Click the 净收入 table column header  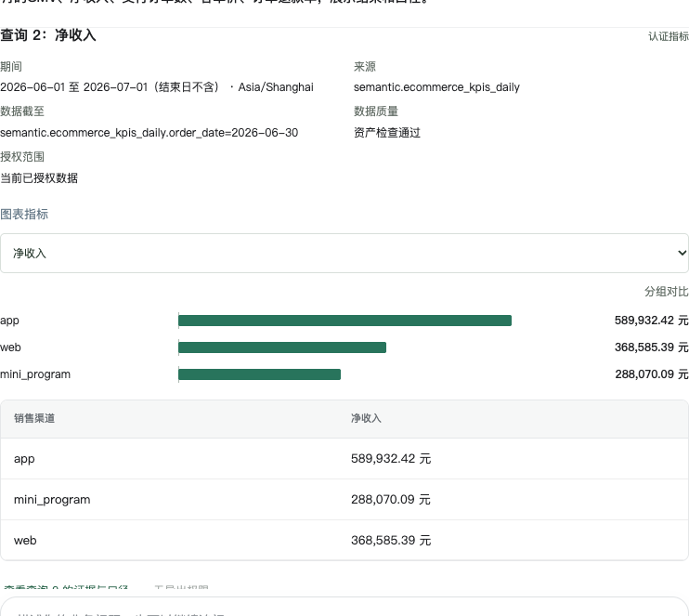(x=366, y=418)
